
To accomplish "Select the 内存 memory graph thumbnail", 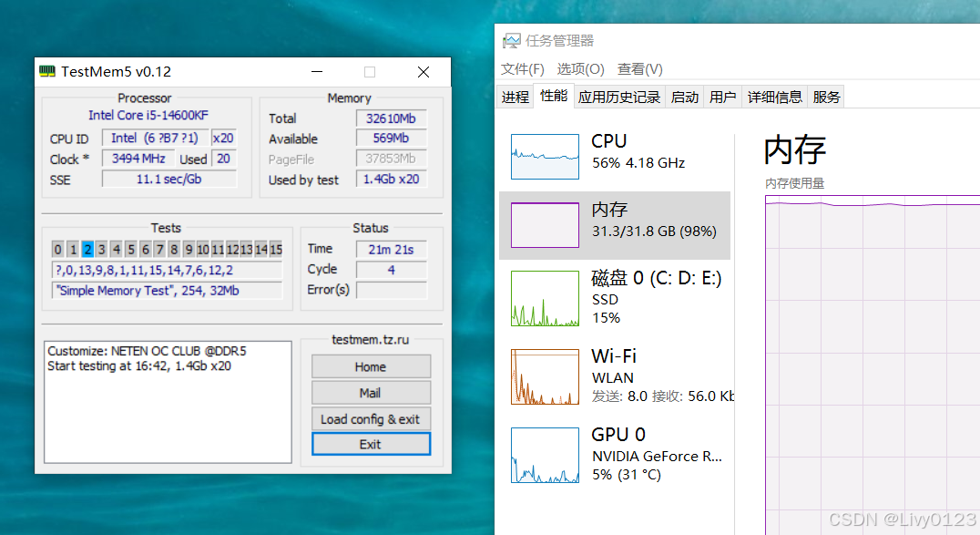I will (x=545, y=224).
